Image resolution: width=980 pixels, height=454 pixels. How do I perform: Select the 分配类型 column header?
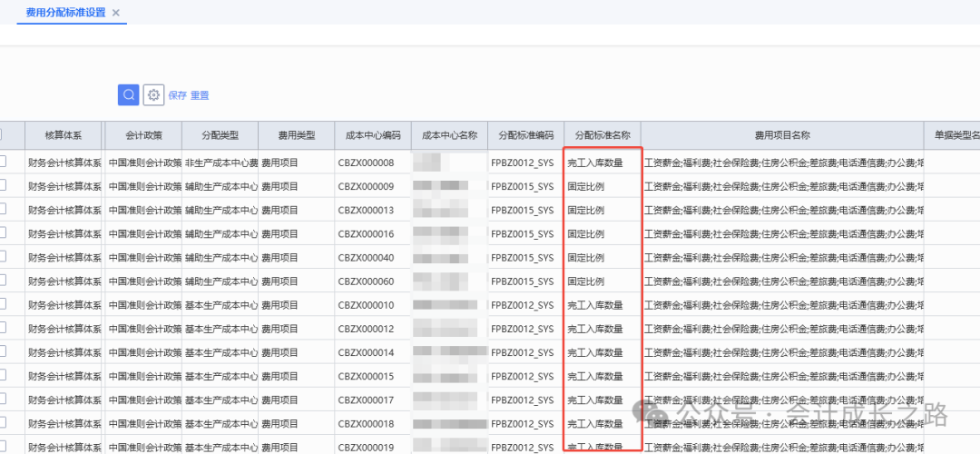click(x=220, y=135)
